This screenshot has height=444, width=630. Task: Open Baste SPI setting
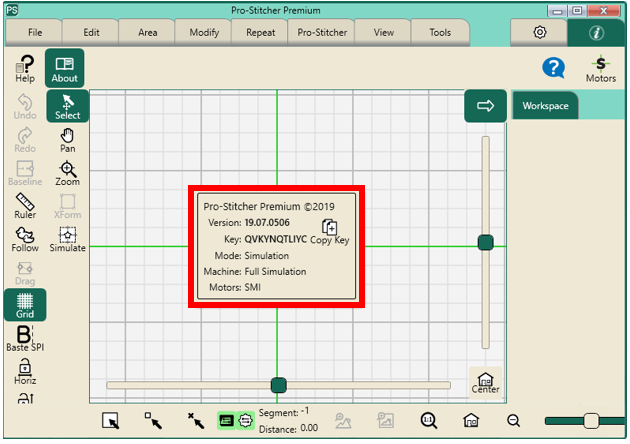25,339
